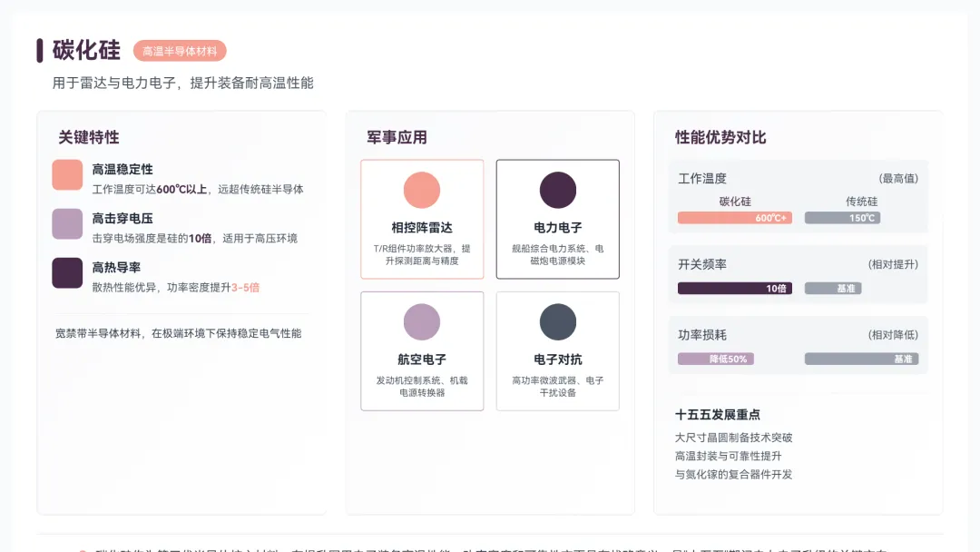Select the 相控阵雷达 card title
Viewport: 980px width, 552px height.
(x=422, y=228)
